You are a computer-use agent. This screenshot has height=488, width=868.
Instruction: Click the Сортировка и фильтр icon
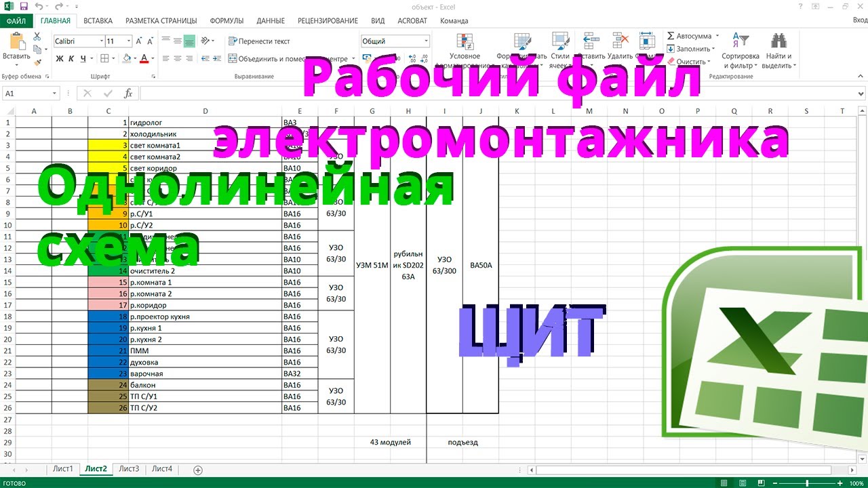coord(741,51)
